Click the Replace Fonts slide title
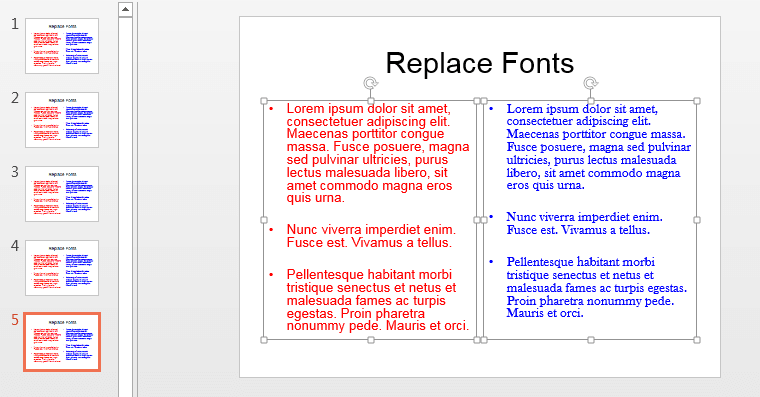The image size is (760, 397). [x=480, y=63]
